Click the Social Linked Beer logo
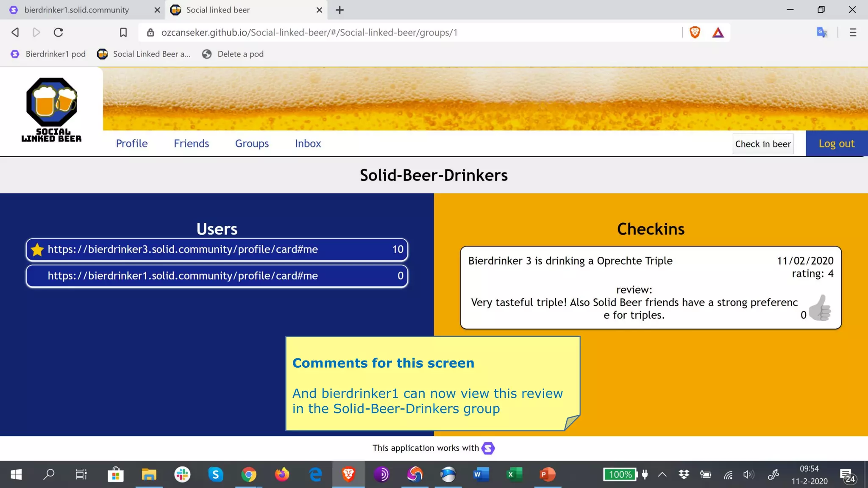Viewport: 868px width, 488px height. pyautogui.click(x=52, y=110)
